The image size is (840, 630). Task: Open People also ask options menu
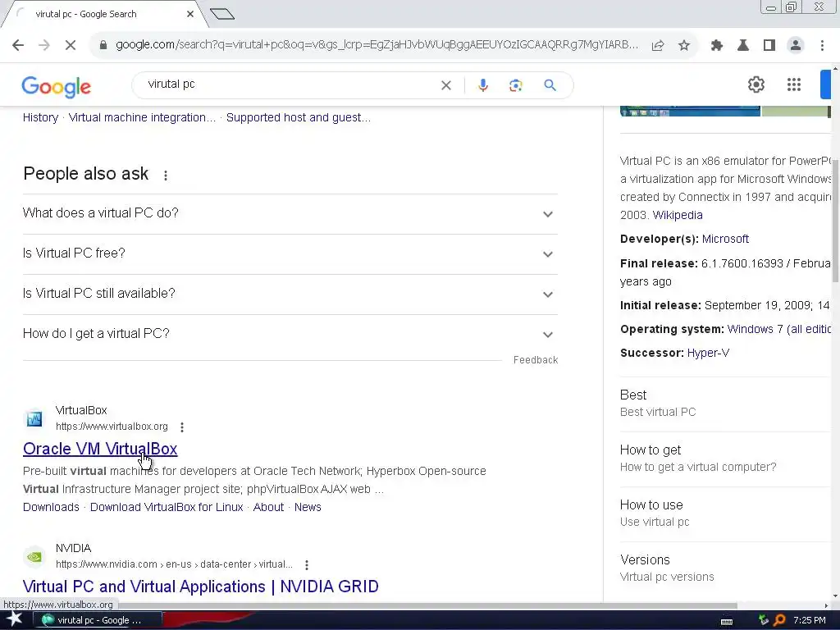click(166, 176)
